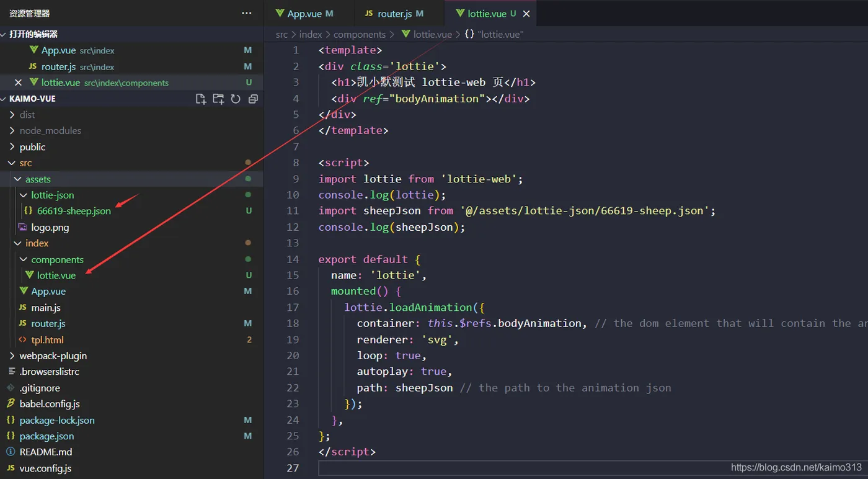The width and height of the screenshot is (868, 479).
Task: Click loadAnimation call on line 17
Action: point(430,308)
